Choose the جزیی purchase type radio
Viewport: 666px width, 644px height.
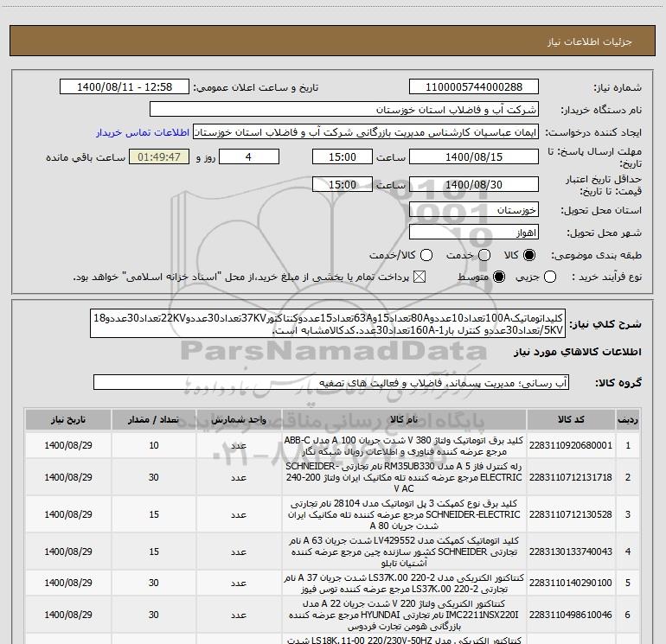(550, 277)
